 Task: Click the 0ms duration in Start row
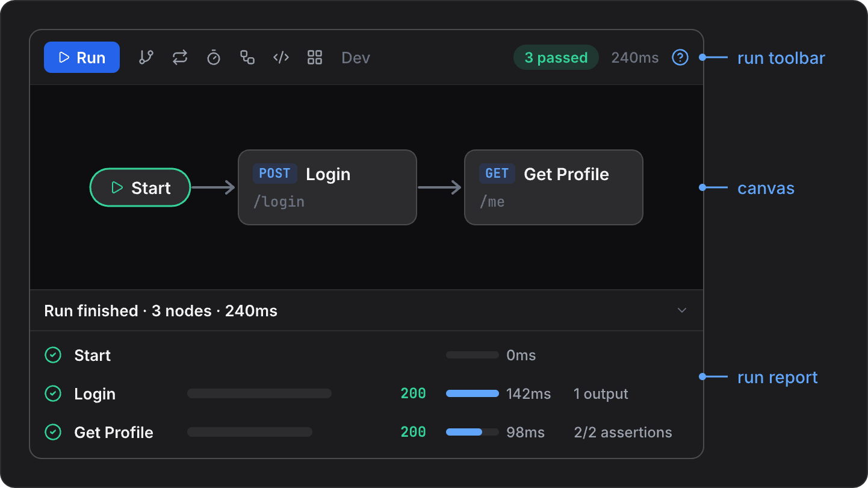521,355
